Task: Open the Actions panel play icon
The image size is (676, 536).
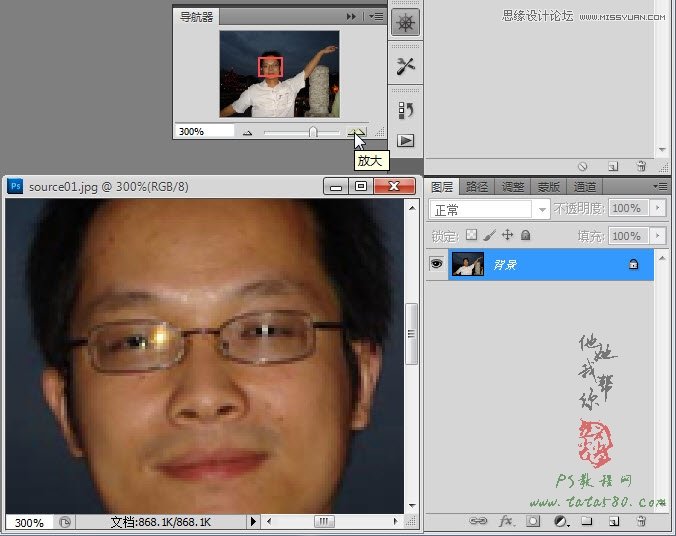Action: coord(405,141)
